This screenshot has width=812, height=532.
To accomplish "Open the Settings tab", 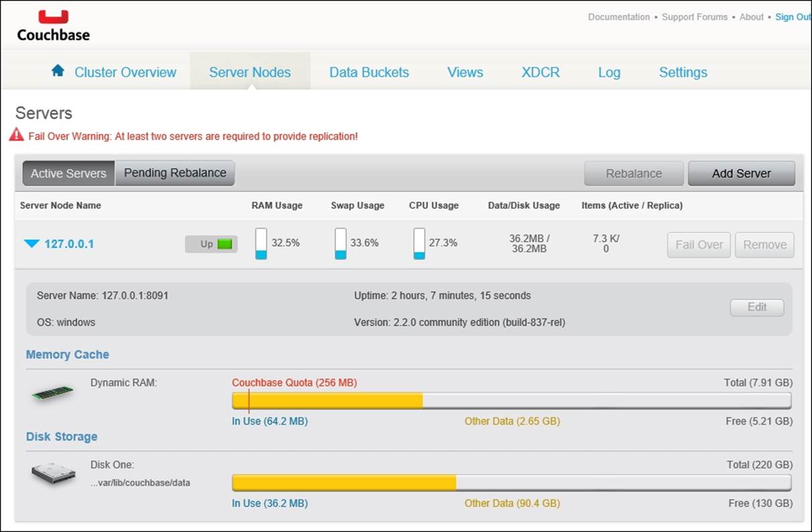I will (x=683, y=72).
